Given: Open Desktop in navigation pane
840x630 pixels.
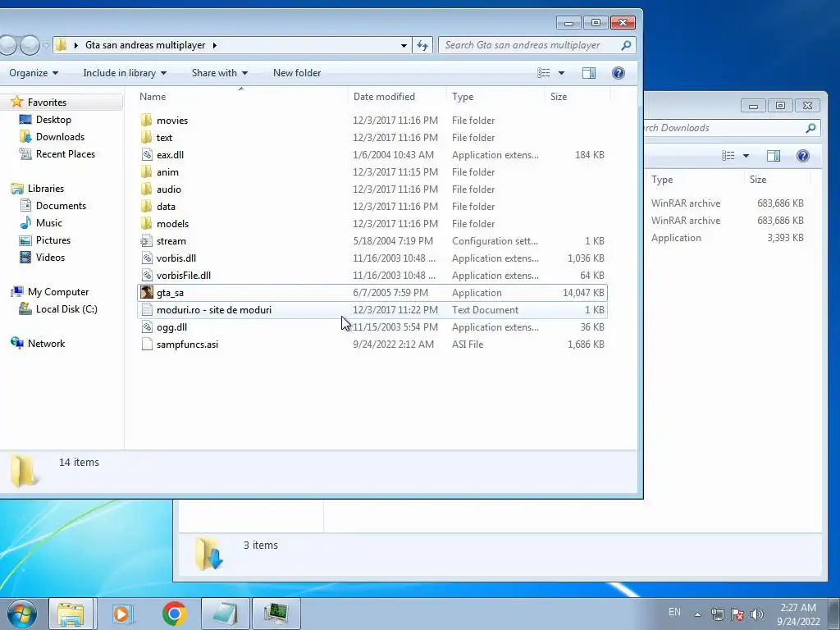Looking at the screenshot, I should (x=53, y=120).
